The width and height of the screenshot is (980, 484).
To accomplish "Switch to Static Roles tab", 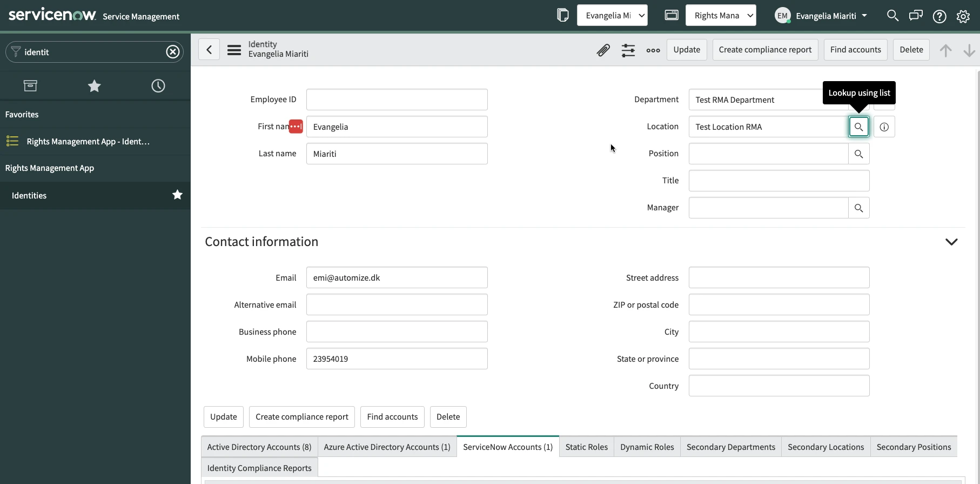I will click(586, 447).
